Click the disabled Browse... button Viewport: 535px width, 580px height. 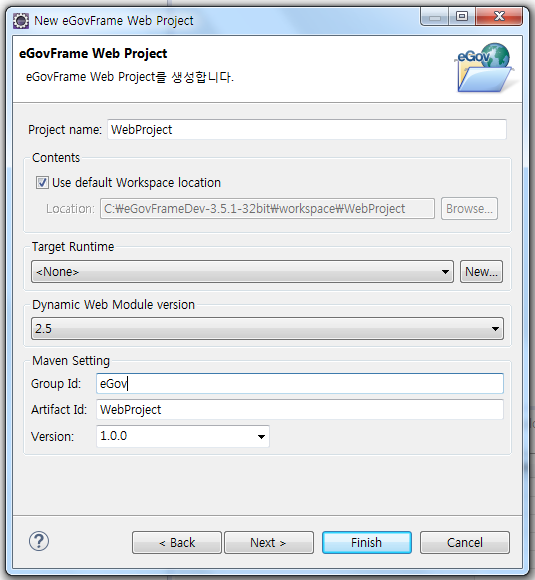click(x=469, y=209)
